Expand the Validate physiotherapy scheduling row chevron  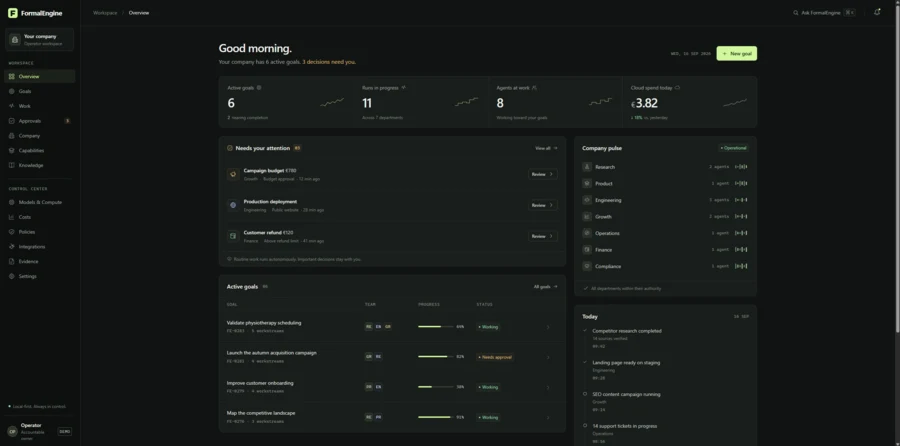548,327
